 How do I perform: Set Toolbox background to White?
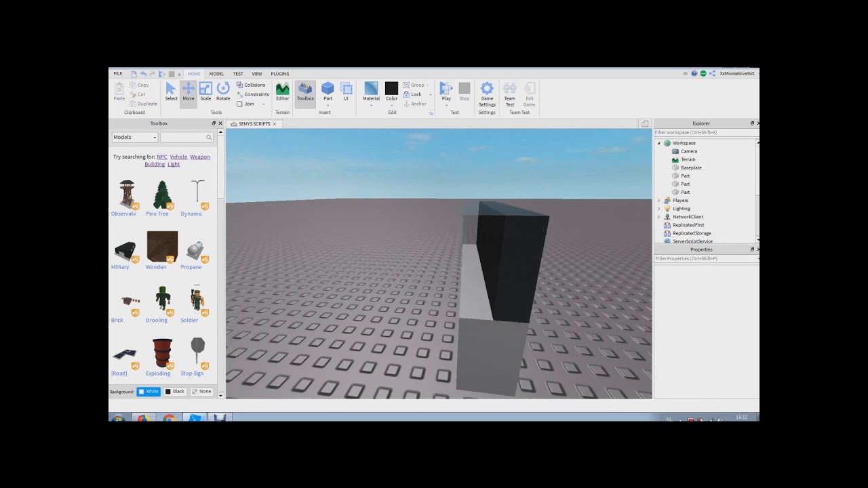(x=149, y=392)
